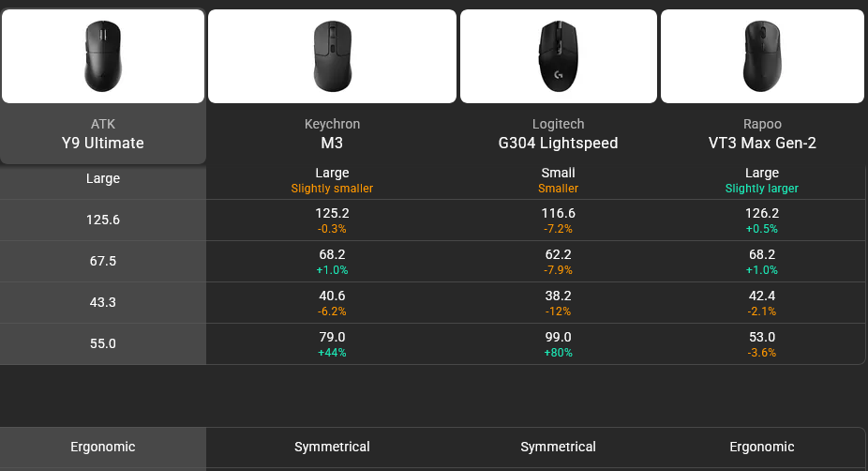Select the VT3 Max Gen-2 title
Screen dimensions: 868x471
pyautogui.click(x=762, y=144)
